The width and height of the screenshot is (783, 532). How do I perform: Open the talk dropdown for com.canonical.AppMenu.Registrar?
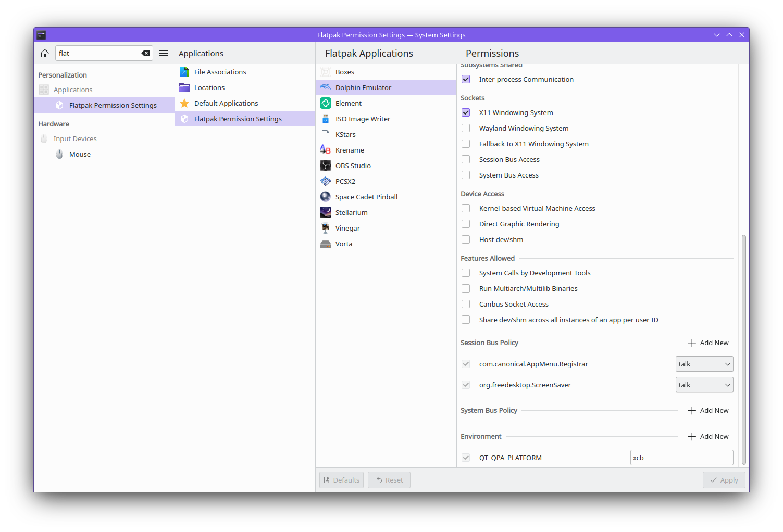[x=704, y=364]
